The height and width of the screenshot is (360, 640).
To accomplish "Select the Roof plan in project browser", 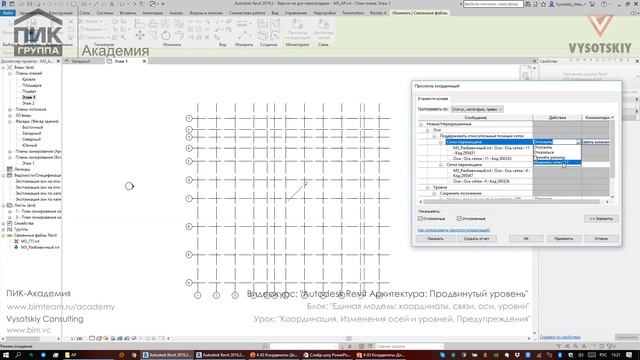I will [29, 79].
